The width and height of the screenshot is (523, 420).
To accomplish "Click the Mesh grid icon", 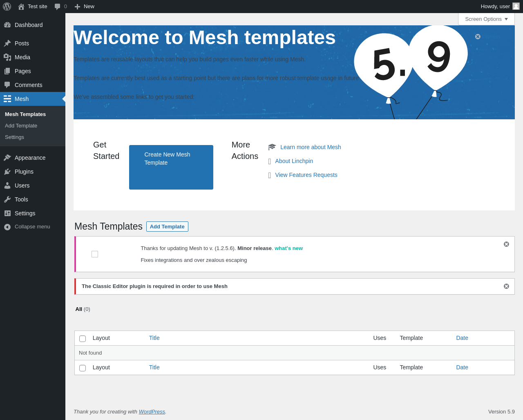I will pos(7,99).
